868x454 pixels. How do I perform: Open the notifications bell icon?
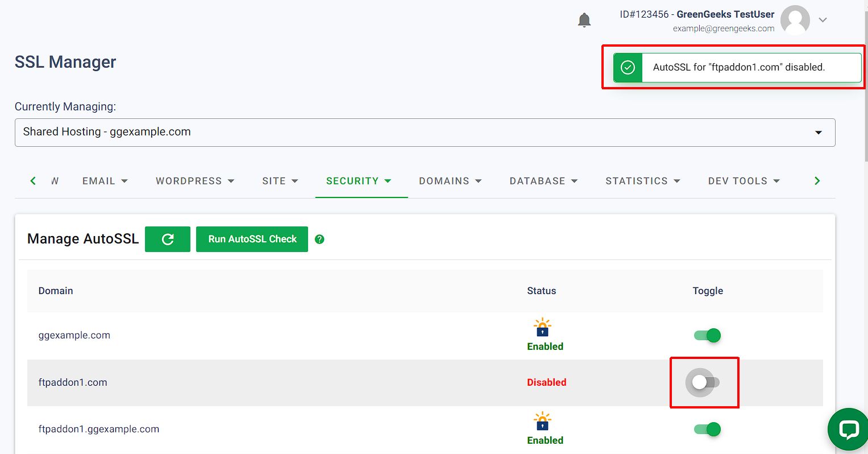click(584, 20)
